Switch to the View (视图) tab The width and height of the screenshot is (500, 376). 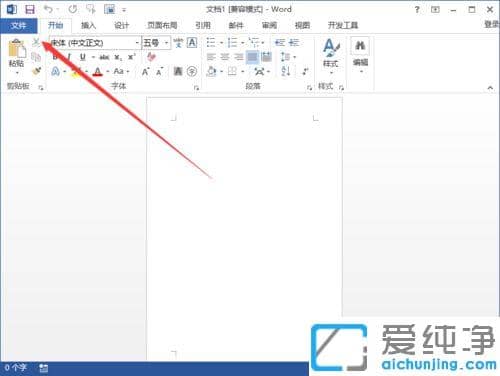[302, 25]
